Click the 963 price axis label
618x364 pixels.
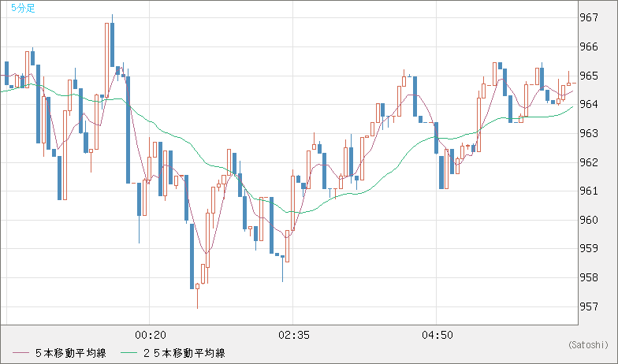pos(588,133)
